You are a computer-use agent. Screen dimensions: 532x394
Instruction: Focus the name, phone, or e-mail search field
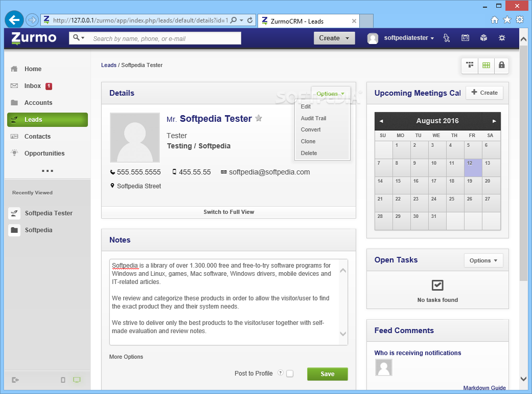[165, 38]
